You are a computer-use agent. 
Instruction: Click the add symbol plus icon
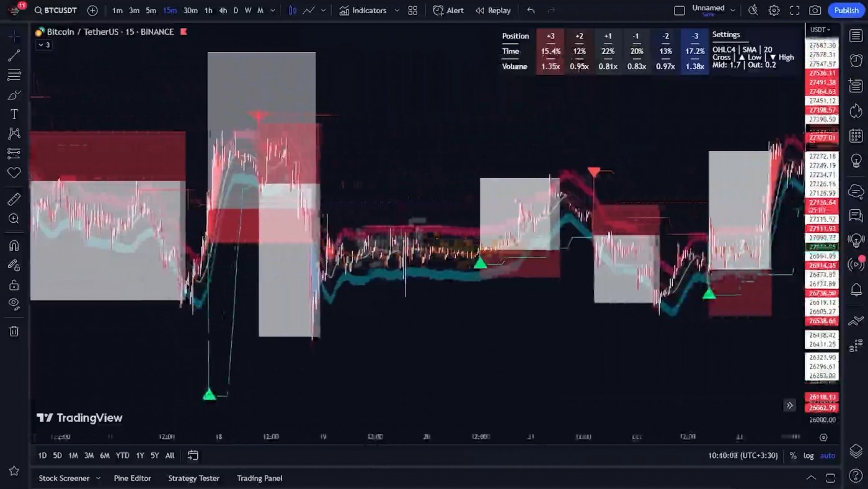[x=92, y=11]
